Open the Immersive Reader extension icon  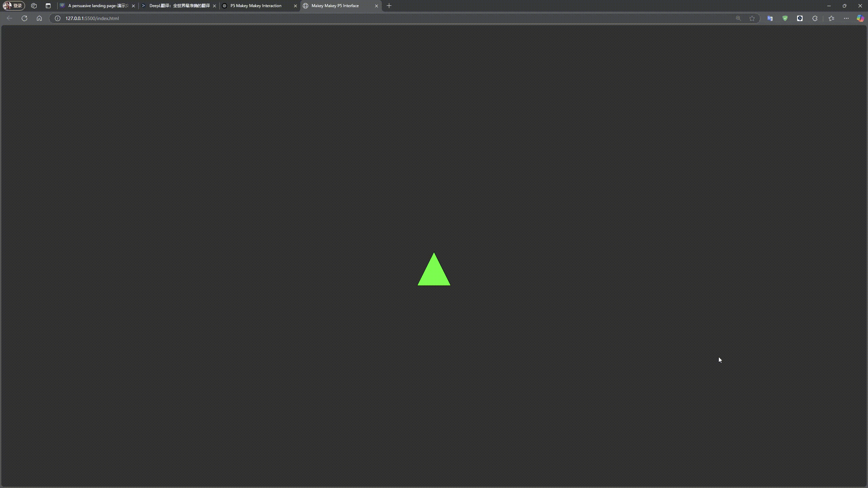point(800,18)
